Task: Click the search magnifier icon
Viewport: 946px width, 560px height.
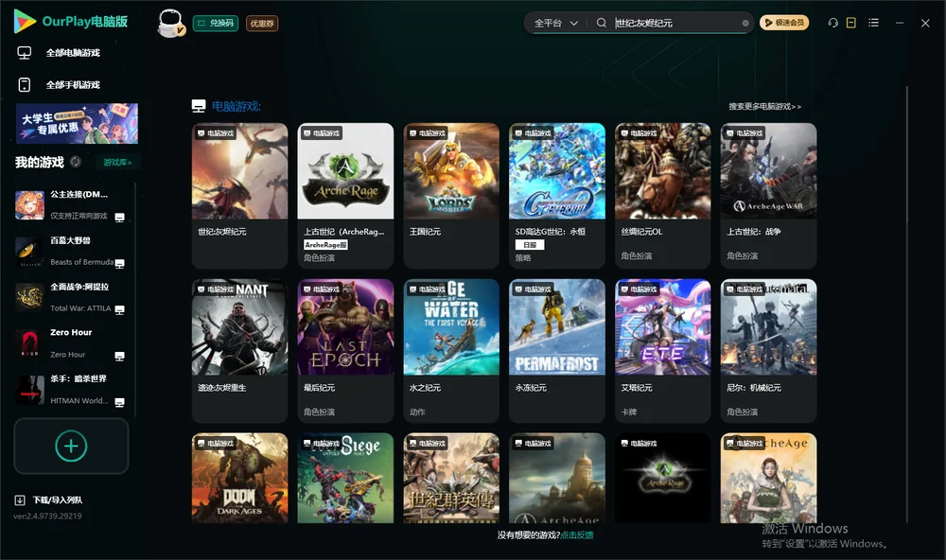Action: pos(602,23)
